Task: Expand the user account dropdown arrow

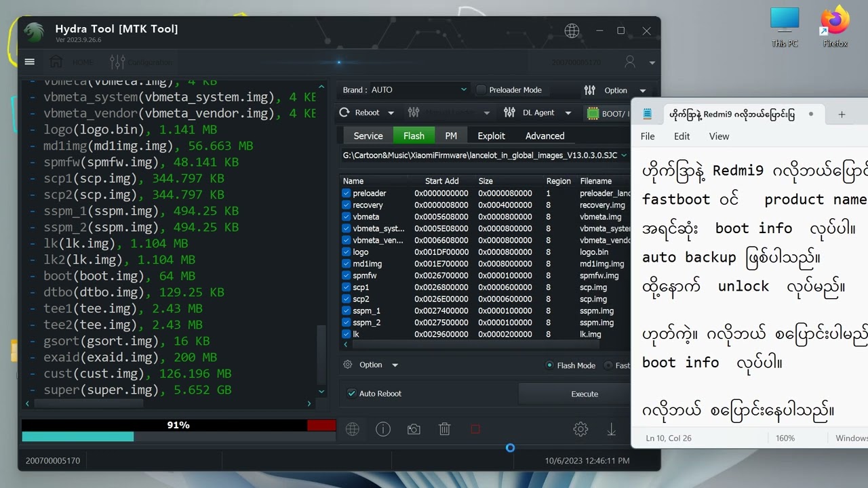Action: (x=652, y=62)
